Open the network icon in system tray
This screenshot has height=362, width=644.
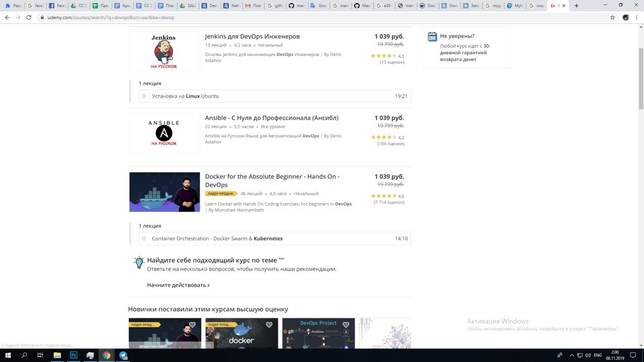pyautogui.click(x=579, y=355)
